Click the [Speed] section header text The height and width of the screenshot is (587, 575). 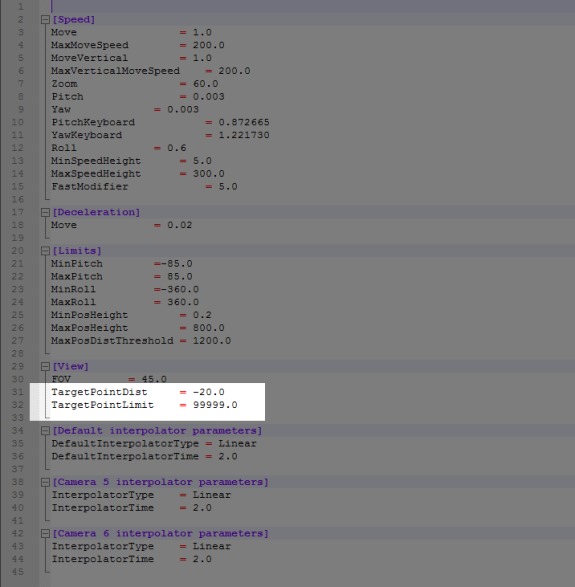coord(74,19)
